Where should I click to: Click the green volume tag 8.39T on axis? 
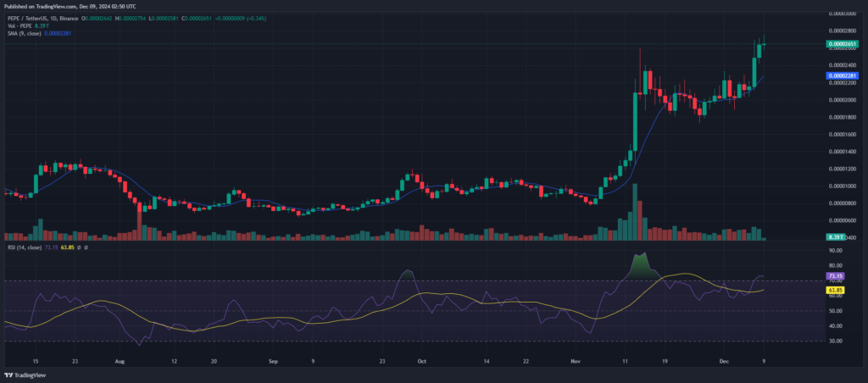point(836,238)
